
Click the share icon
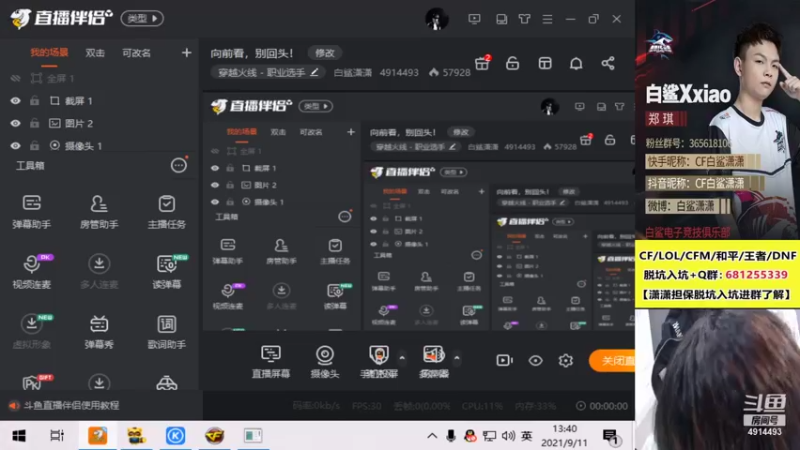point(608,63)
